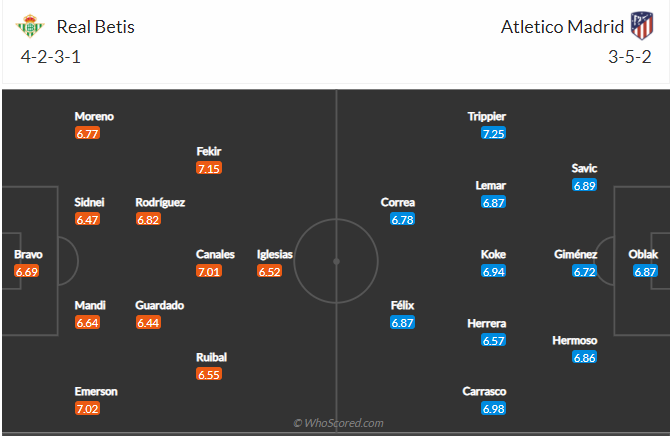Select striker Correa
670x436 pixels.
tap(398, 202)
